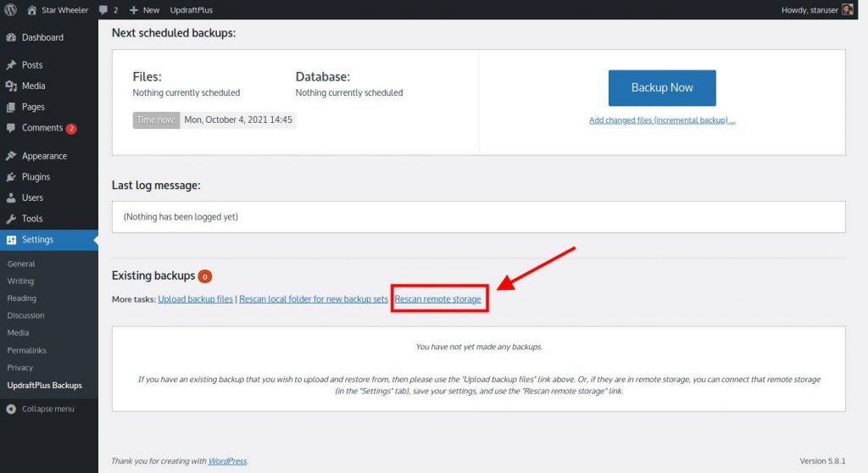Open the UpdraftPlus admin bar menu
868x473 pixels.
pyautogui.click(x=191, y=10)
